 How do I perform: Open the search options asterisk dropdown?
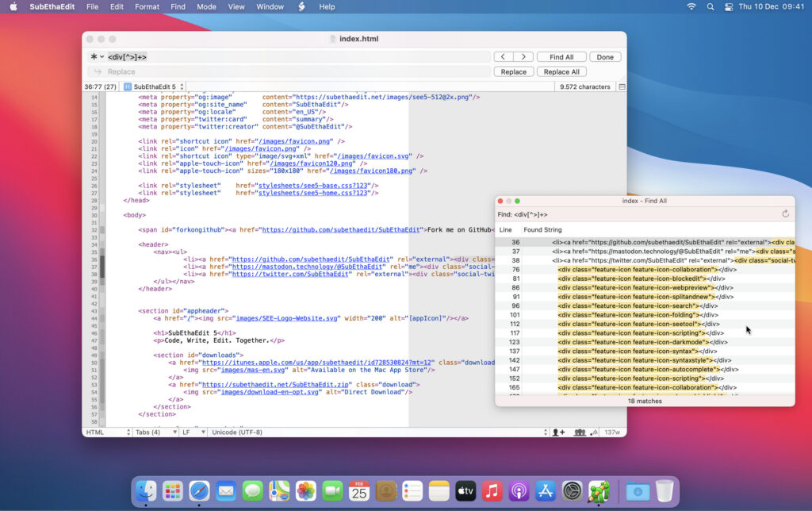tap(97, 57)
